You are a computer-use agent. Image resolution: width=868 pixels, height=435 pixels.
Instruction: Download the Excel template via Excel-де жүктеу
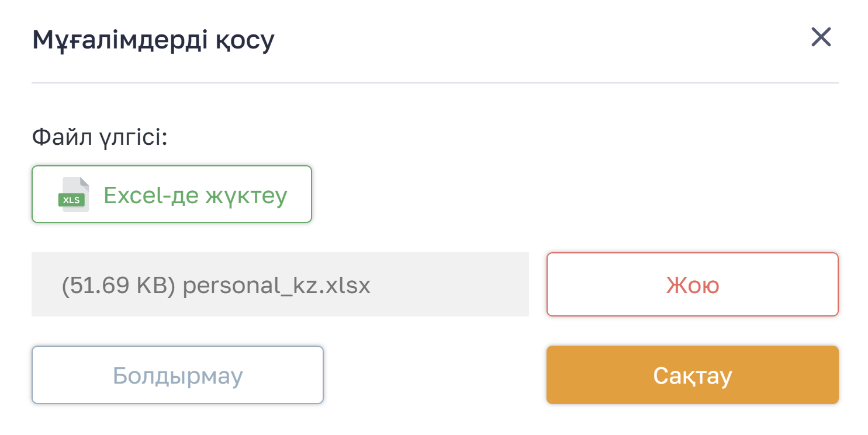pyautogui.click(x=171, y=194)
